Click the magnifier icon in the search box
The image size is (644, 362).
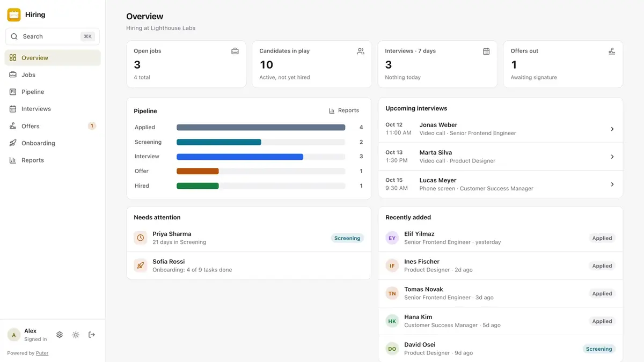click(14, 36)
